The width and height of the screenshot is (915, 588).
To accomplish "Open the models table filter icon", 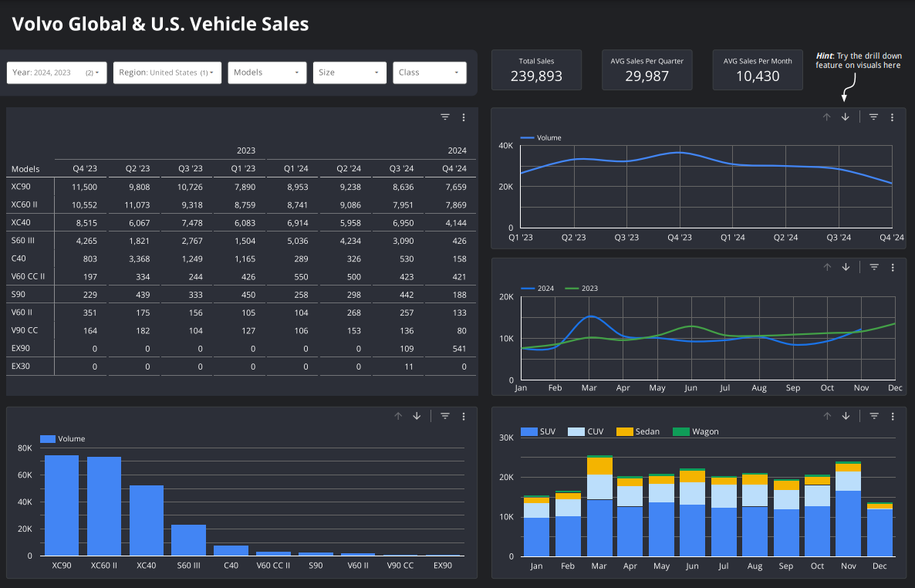I will coord(445,117).
